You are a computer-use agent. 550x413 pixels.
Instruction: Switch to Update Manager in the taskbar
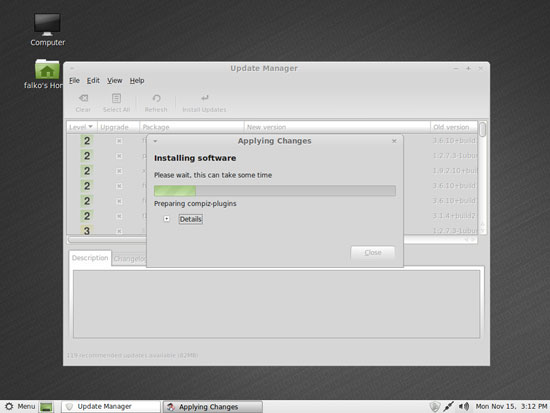click(111, 406)
